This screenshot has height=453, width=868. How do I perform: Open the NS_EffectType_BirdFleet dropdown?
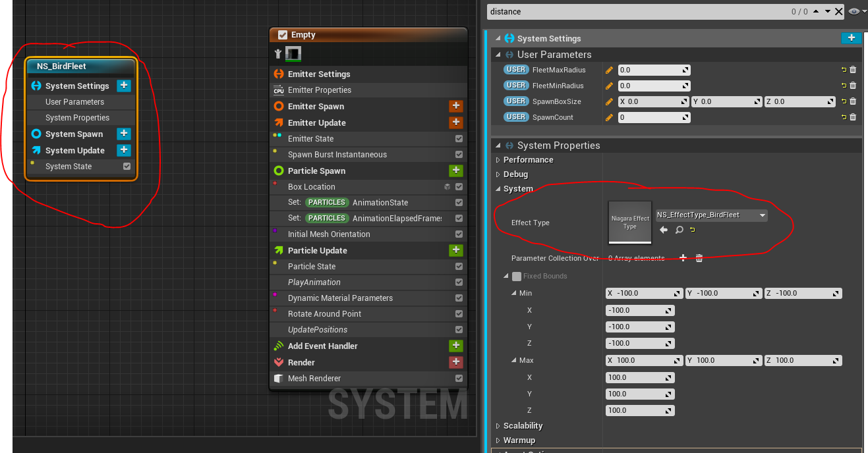[x=762, y=215]
